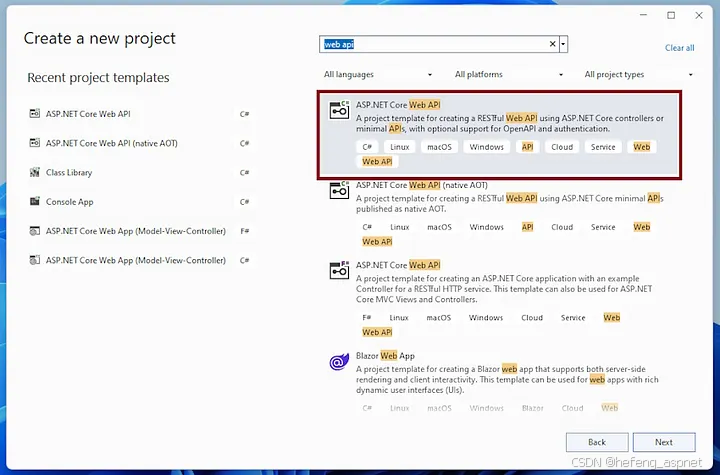Click the Windows tag in the highlighted Web API result

pos(486,147)
